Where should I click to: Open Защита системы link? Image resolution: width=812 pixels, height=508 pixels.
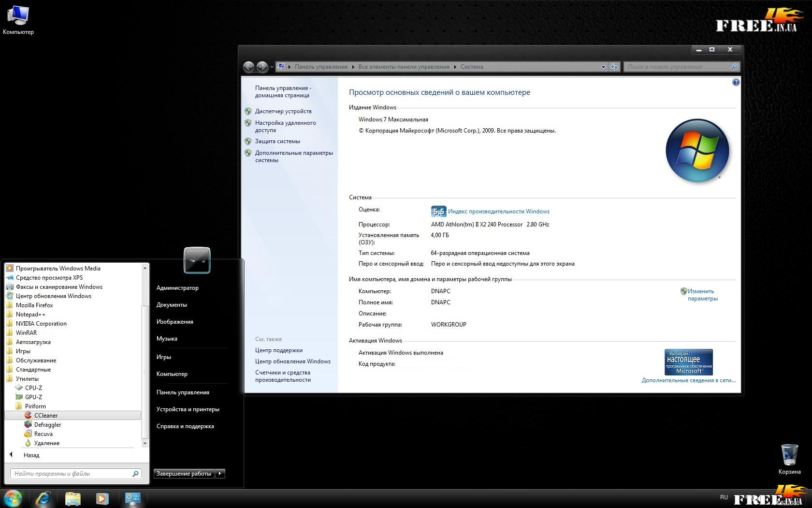[277, 141]
